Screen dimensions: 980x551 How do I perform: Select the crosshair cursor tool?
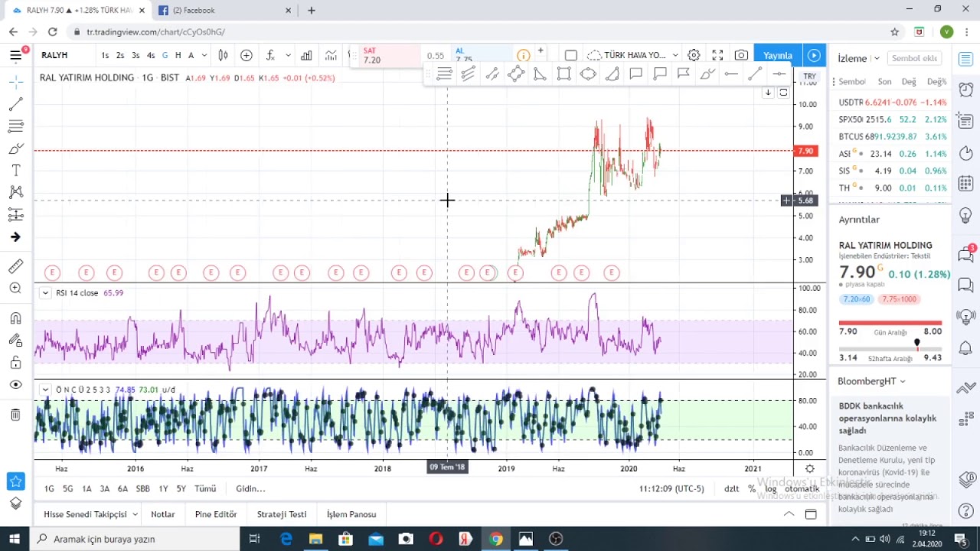[15, 81]
